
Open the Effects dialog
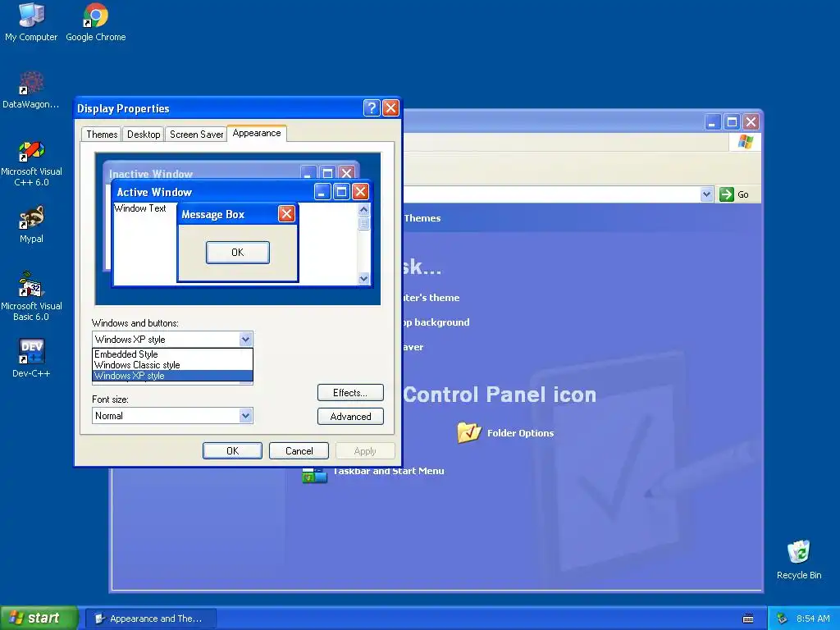point(350,393)
